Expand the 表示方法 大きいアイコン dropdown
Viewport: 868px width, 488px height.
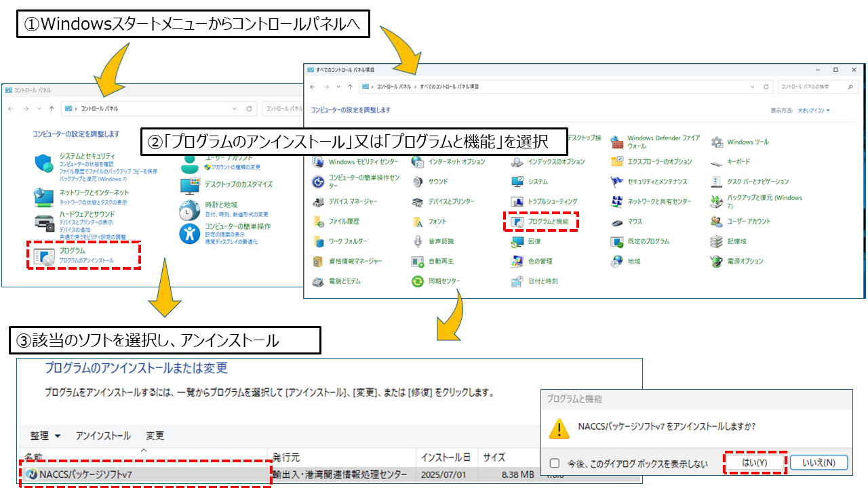(x=814, y=110)
